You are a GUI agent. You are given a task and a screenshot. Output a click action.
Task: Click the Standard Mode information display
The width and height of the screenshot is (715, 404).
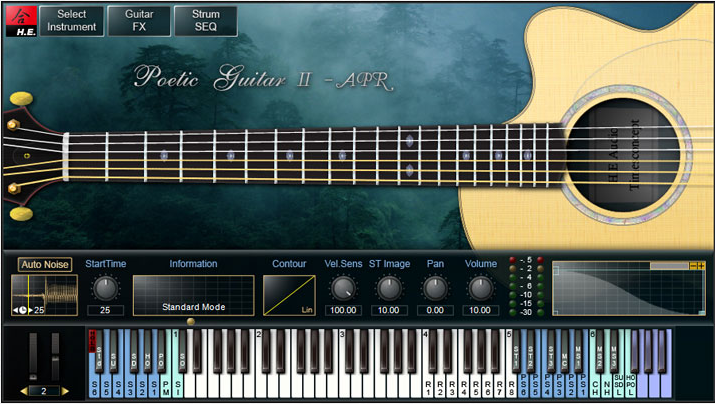193,295
